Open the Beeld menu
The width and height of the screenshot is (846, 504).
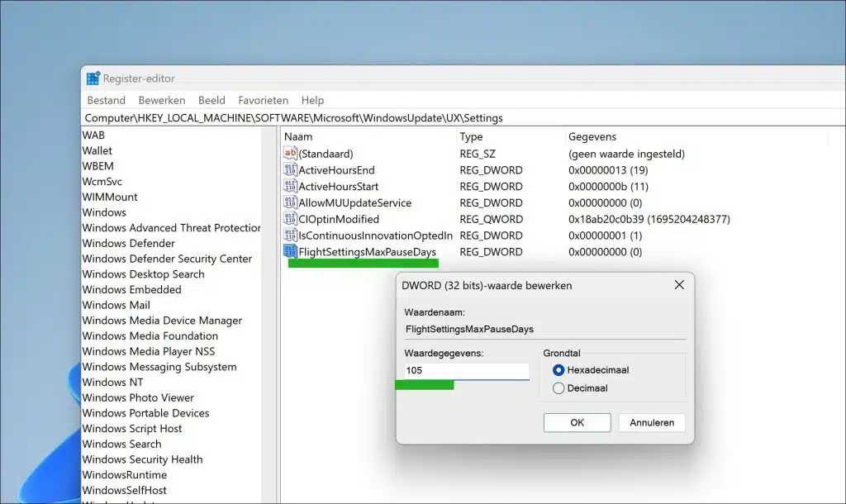click(211, 100)
